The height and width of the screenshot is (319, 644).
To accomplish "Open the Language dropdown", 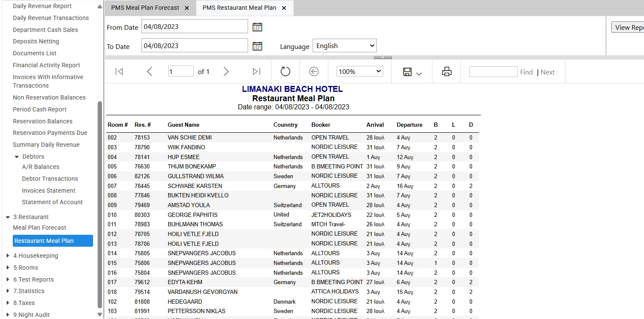I will click(345, 46).
